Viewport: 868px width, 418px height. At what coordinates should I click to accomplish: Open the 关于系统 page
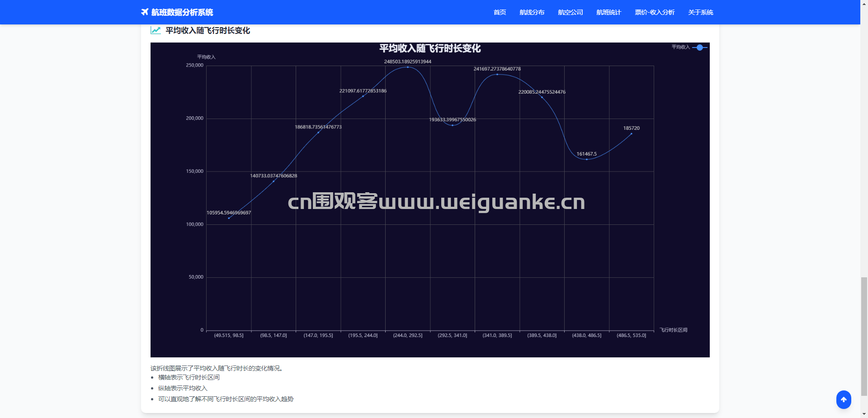tap(701, 12)
